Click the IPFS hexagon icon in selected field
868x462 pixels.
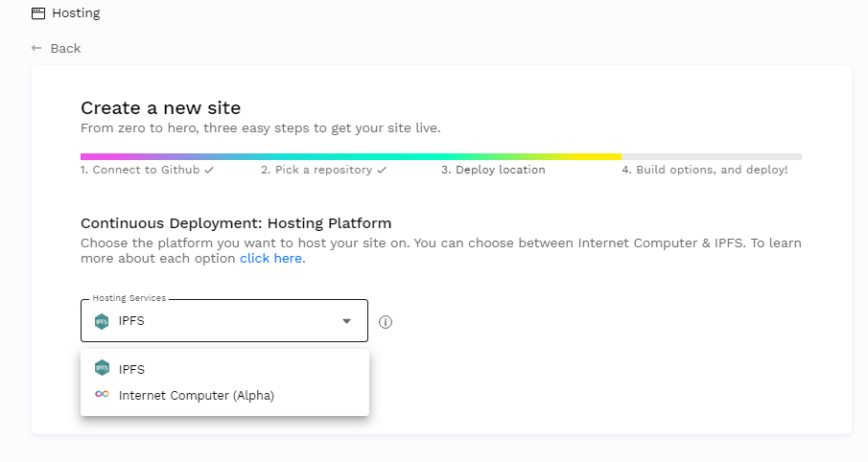pos(103,321)
